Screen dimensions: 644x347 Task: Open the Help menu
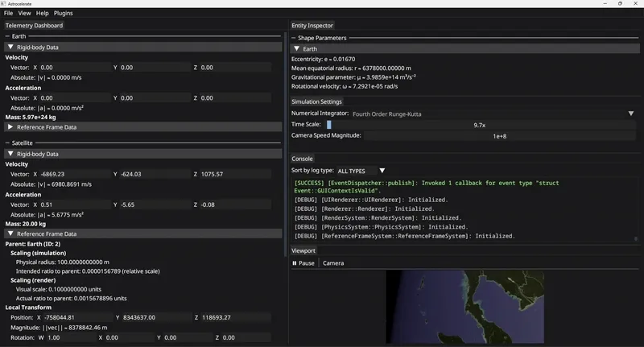click(42, 13)
